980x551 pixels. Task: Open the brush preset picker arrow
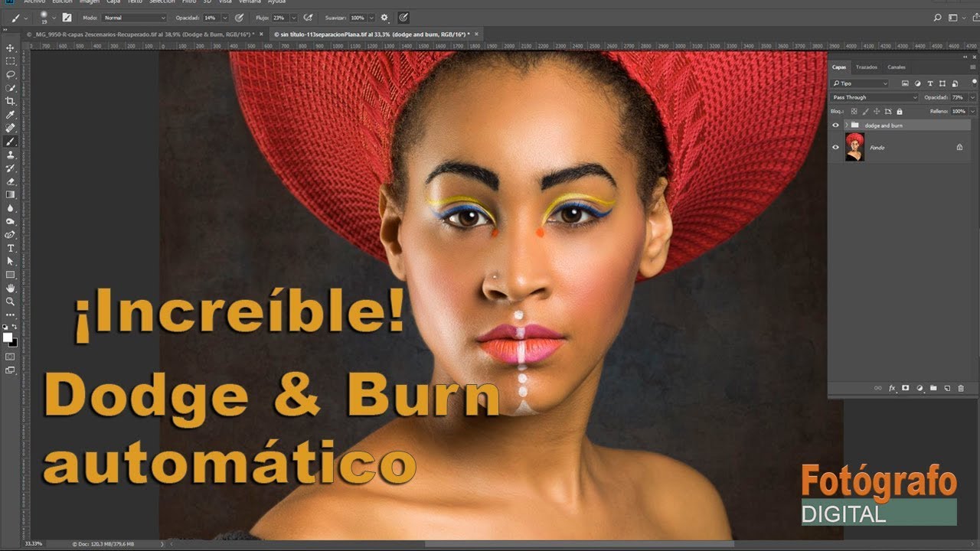point(54,17)
